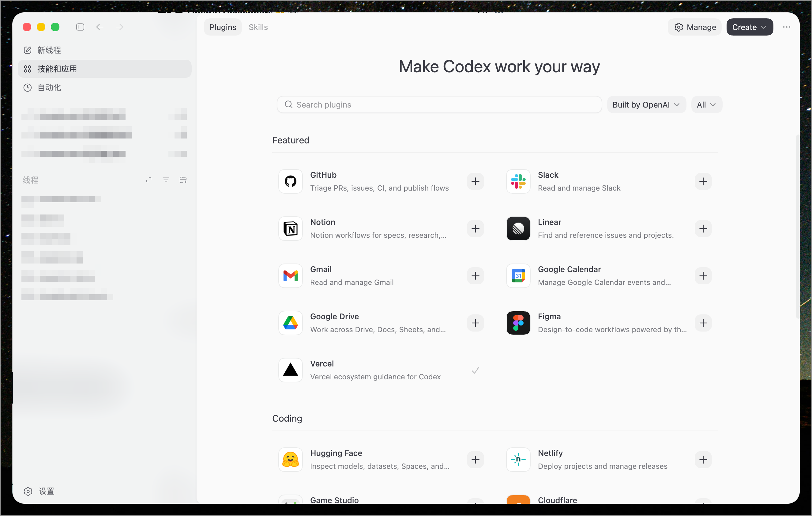812x516 pixels.
Task: Open the Built by OpenAI dropdown
Action: click(646, 104)
